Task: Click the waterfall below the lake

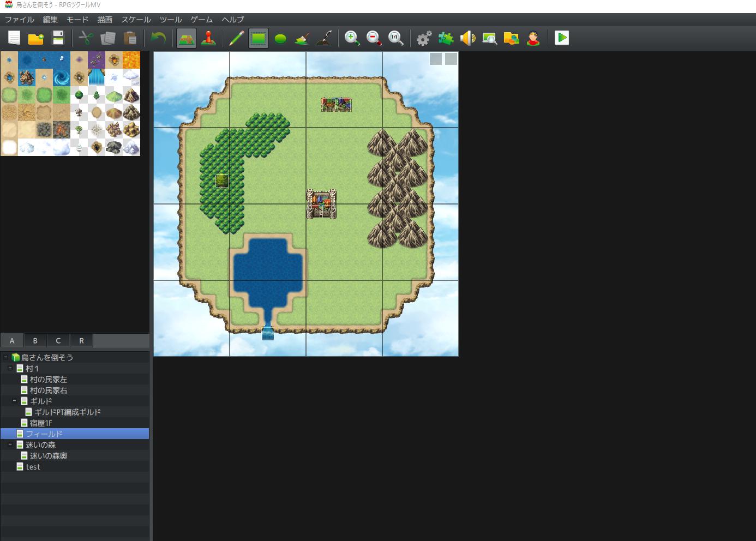Action: (x=268, y=333)
